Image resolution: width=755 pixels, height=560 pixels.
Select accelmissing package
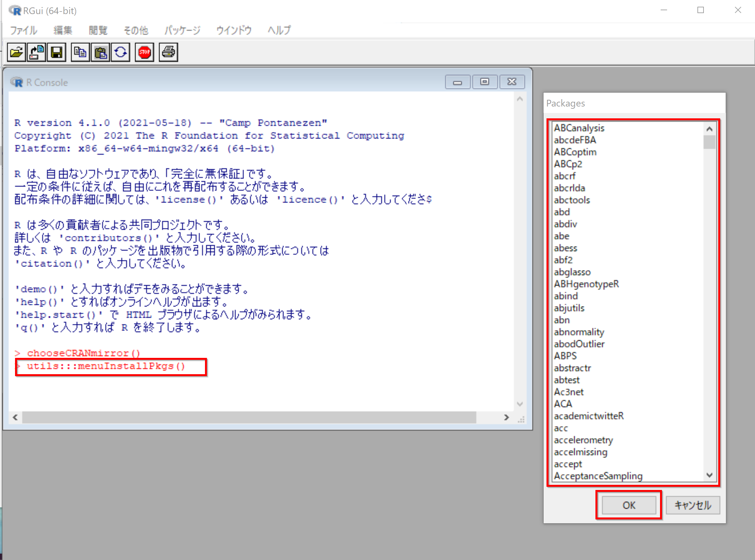[628, 452]
